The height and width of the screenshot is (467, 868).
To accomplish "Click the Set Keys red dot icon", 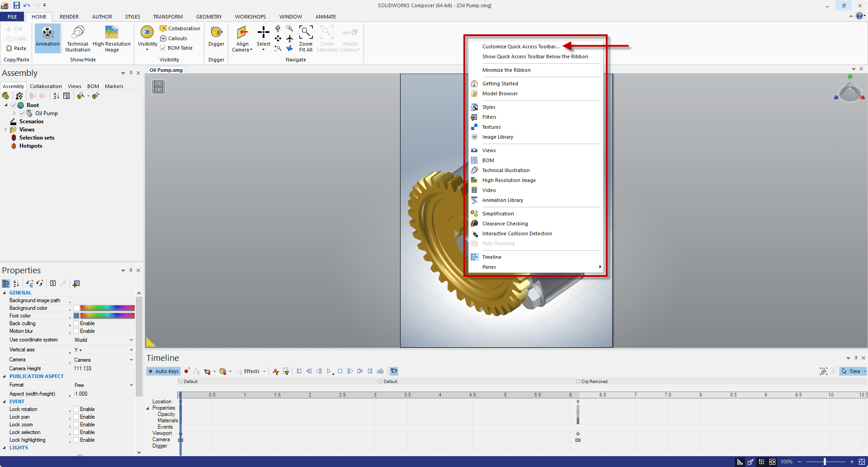I will pos(187,371).
